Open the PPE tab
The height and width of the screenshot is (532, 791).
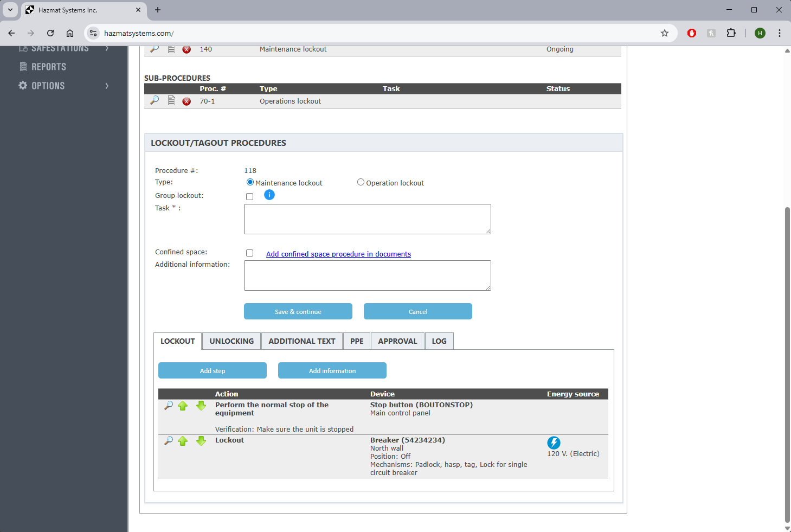[x=357, y=341]
